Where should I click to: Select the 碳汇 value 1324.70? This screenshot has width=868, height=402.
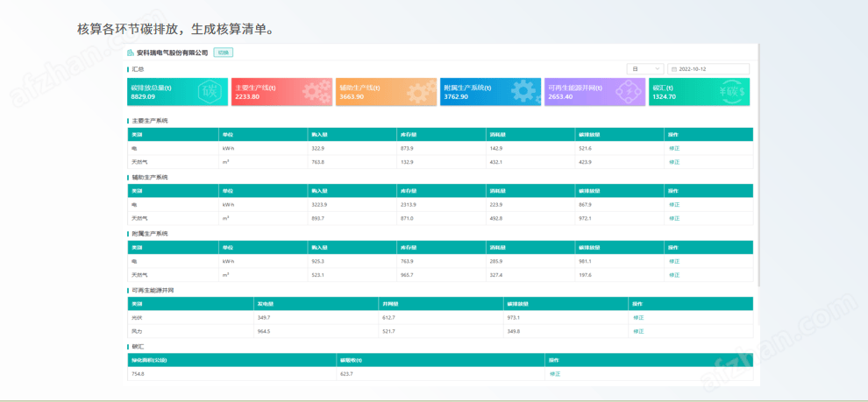[665, 96]
